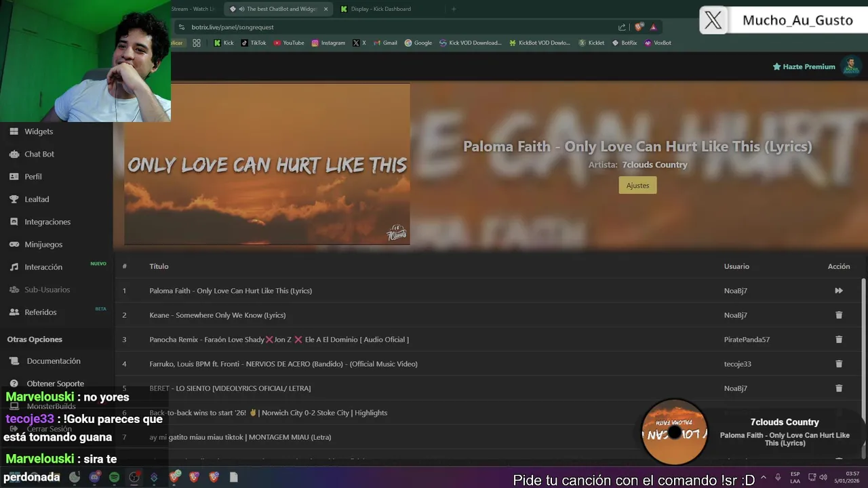The width and height of the screenshot is (868, 488).
Task: Click the Título column header
Action: [159, 266]
